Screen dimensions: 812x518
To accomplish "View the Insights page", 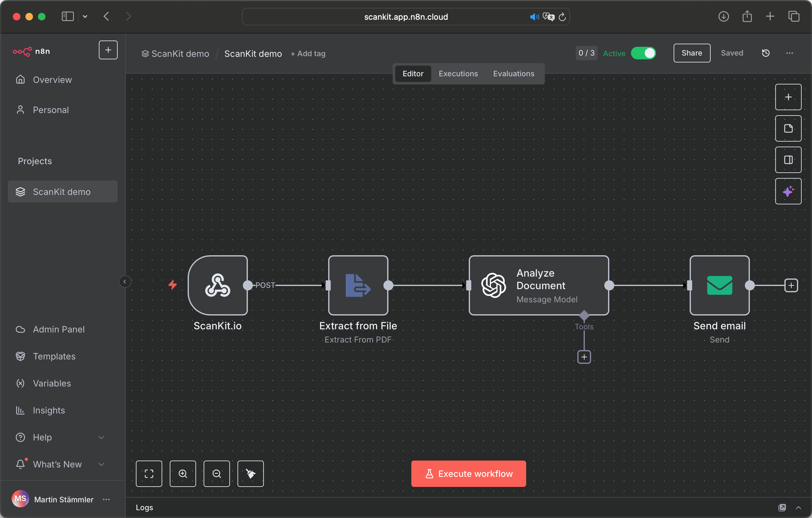I will click(63, 410).
